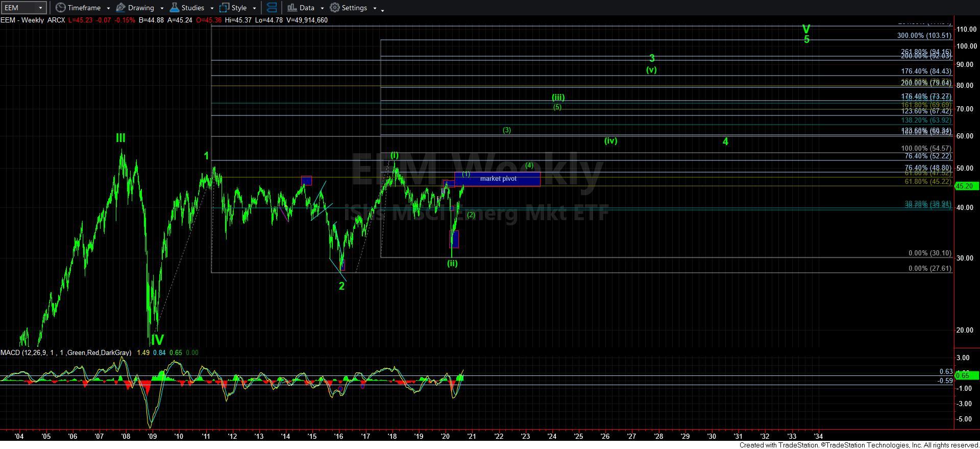Image resolution: width=980 pixels, height=449 pixels.
Task: Select the '(3)' subwave label near 2022
Action: (506, 130)
